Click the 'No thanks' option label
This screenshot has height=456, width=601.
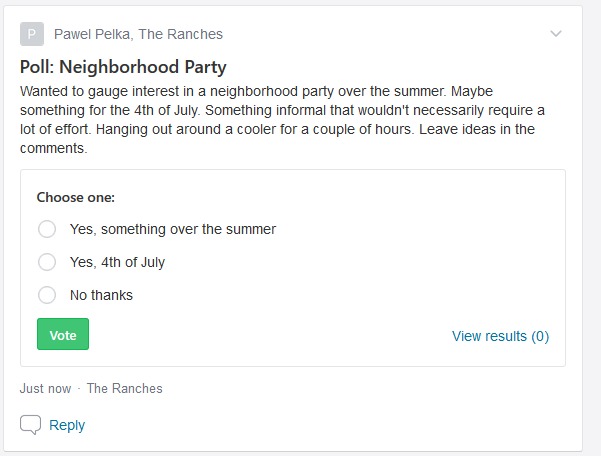tap(101, 295)
